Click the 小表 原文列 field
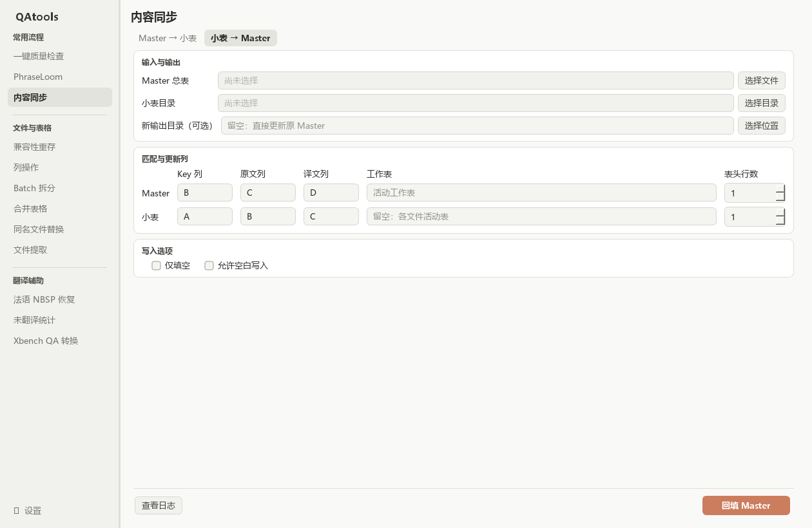 (268, 216)
